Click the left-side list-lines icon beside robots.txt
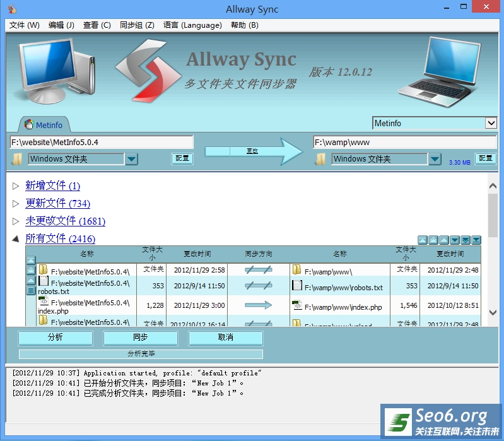The width and height of the screenshot is (504, 441). (x=31, y=291)
